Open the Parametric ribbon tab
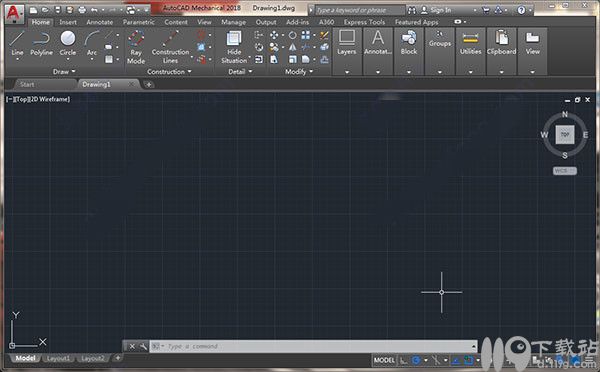 [x=139, y=22]
